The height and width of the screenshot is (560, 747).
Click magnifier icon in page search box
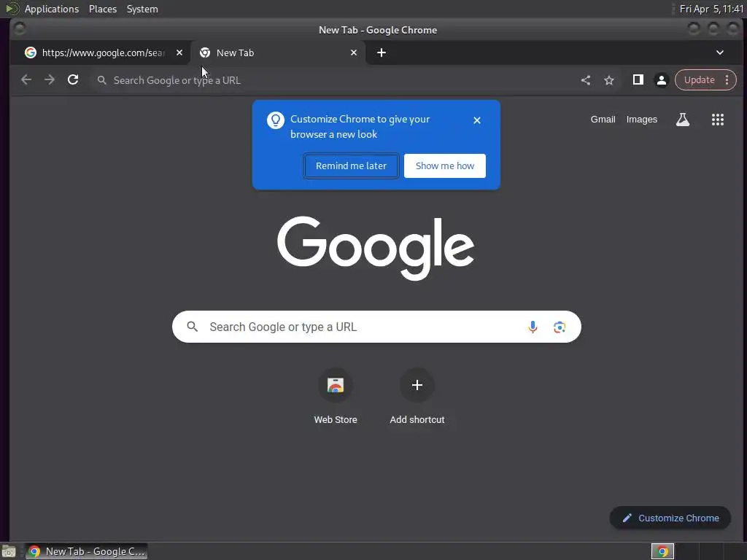193,327
